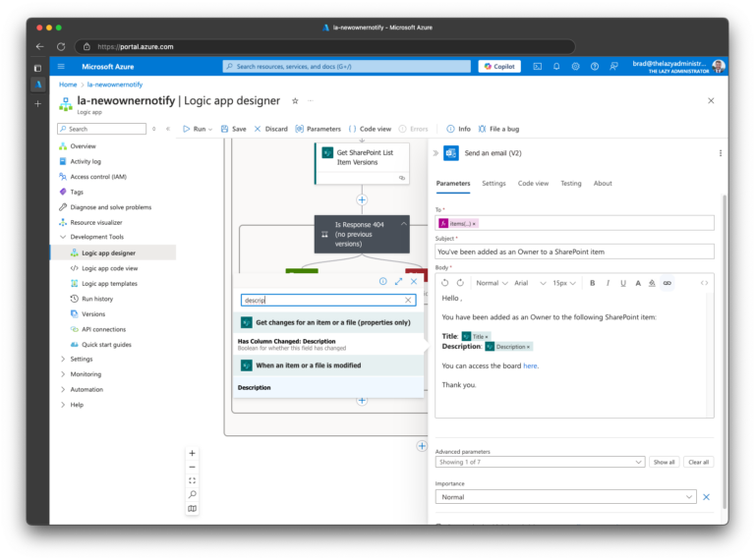Image resolution: width=755 pixels, height=560 pixels.
Task: Open the help question mark icon
Action: (595, 67)
